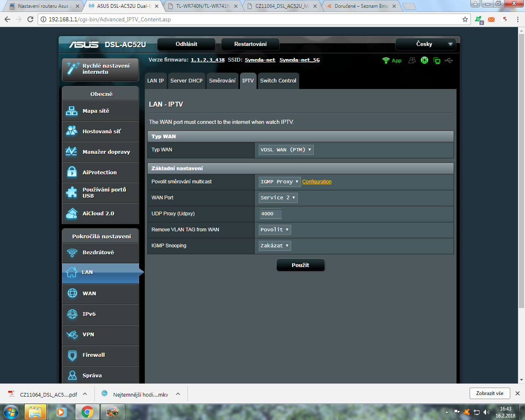Go to Manažer dopravy traffic manager
This screenshot has height=420, width=525.
click(100, 152)
